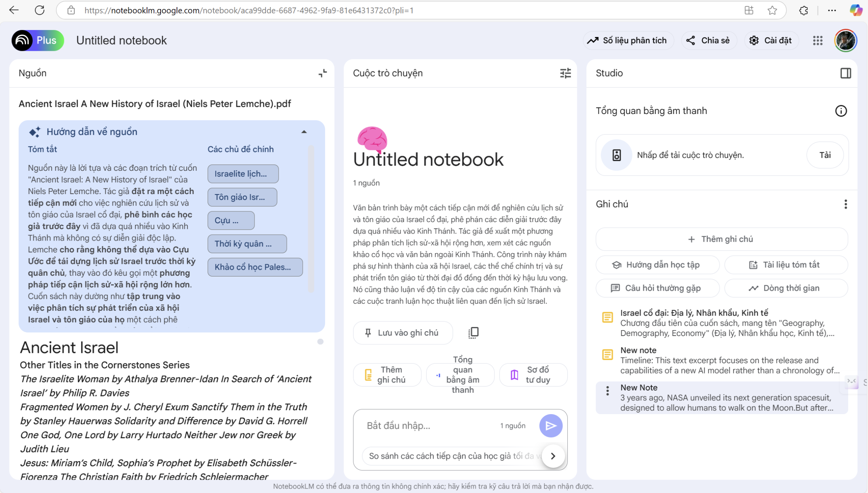Click the audio speaker icon in Studio
This screenshot has width=868, height=493.
tap(616, 155)
